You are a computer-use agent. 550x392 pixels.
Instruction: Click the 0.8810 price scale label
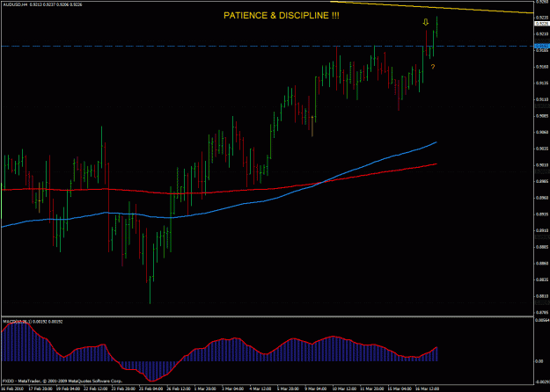(x=542, y=295)
